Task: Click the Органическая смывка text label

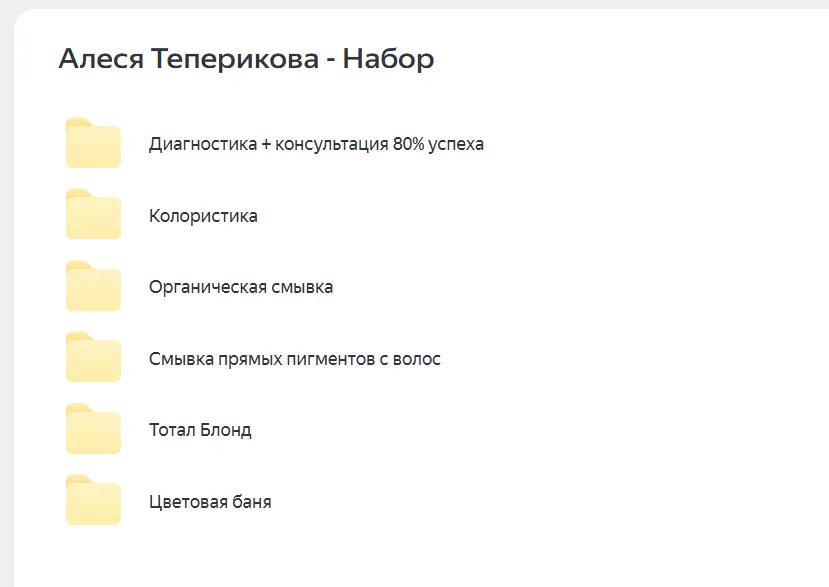Action: tap(241, 288)
